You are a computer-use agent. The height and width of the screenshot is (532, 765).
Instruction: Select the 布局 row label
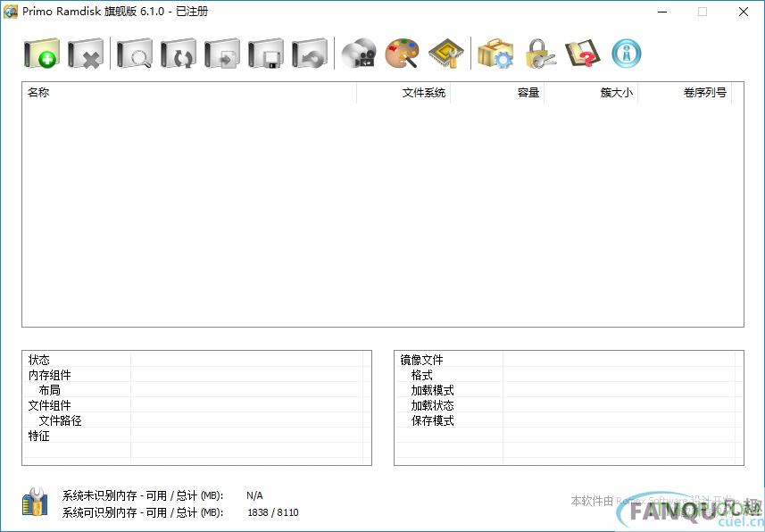point(50,390)
